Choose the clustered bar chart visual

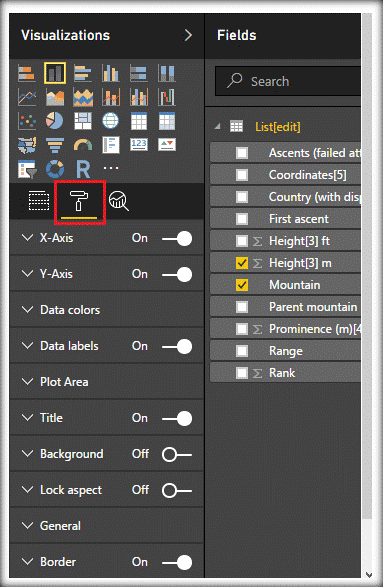[x=83, y=73]
